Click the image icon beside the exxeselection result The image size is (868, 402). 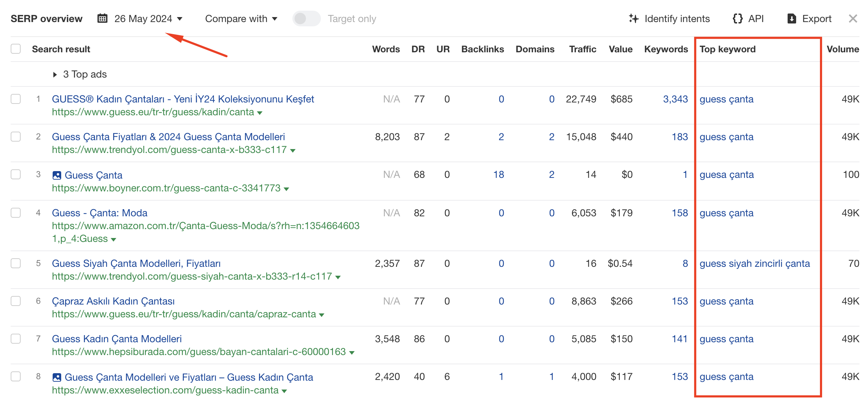coord(57,377)
